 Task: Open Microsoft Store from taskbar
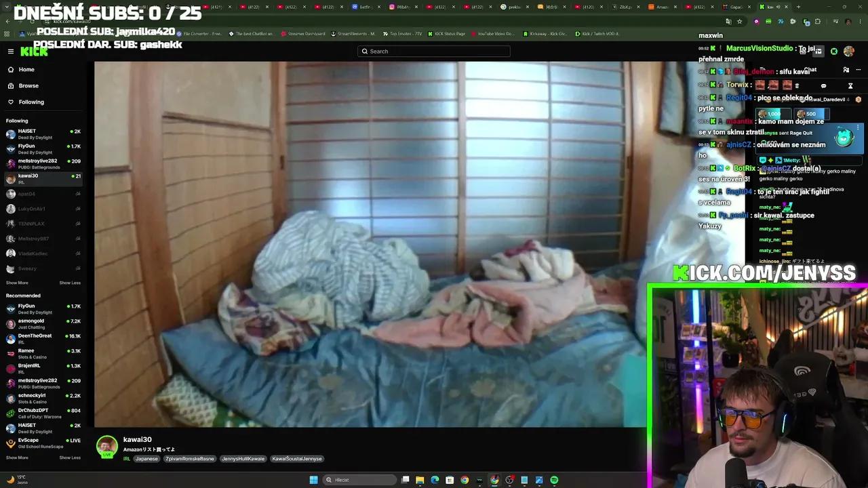tap(450, 480)
